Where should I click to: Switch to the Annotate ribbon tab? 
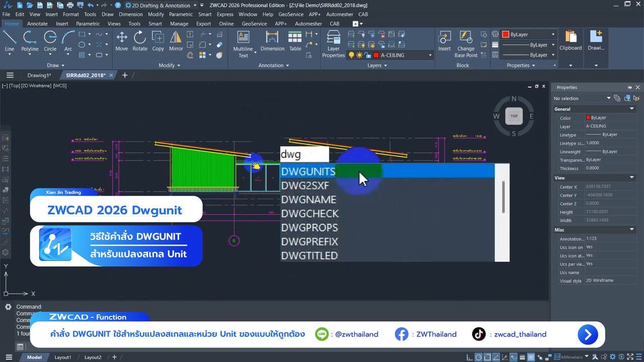point(37,24)
